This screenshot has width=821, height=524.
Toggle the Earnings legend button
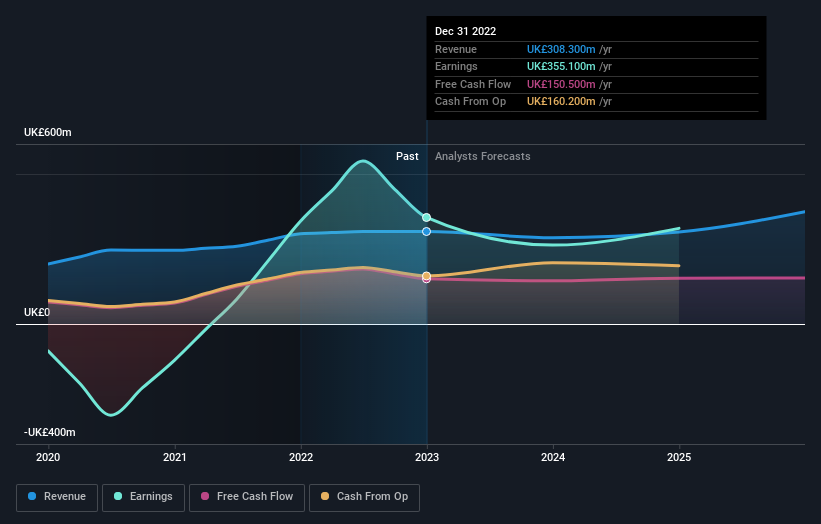click(x=143, y=497)
